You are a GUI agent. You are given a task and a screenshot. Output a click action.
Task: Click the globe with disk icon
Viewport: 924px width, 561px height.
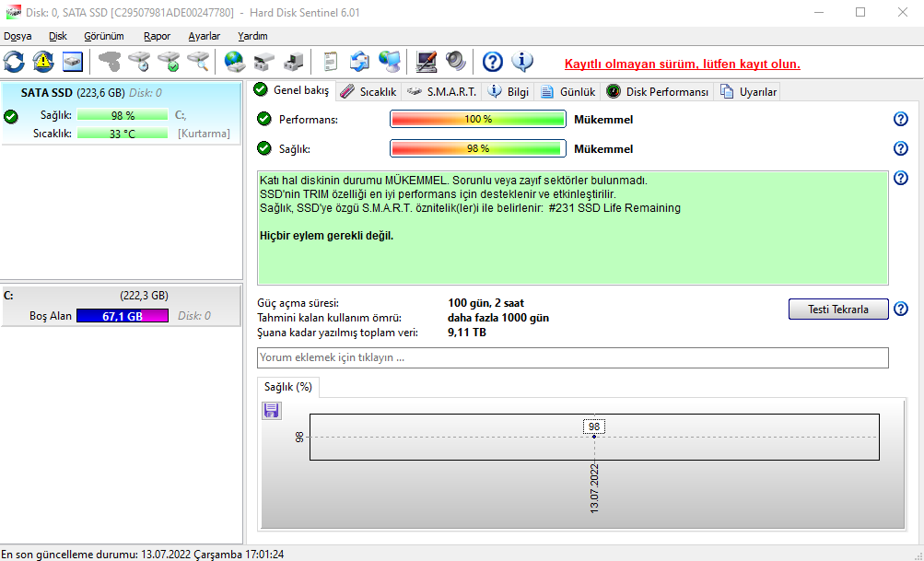[235, 62]
